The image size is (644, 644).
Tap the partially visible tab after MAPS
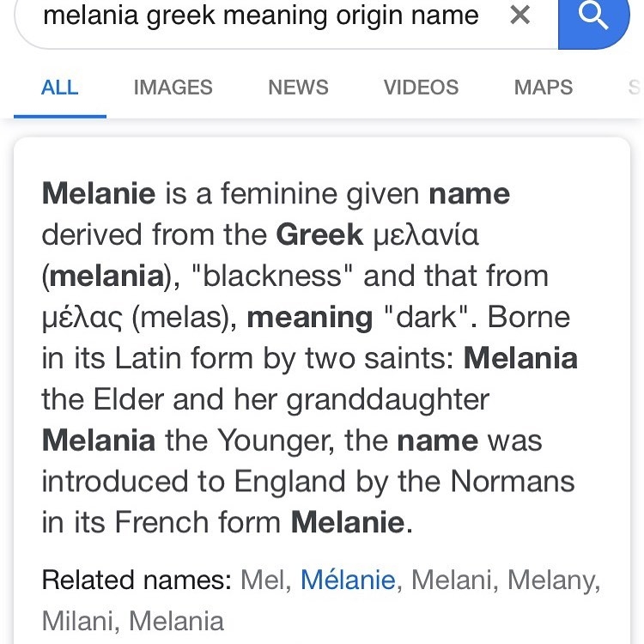(x=635, y=88)
